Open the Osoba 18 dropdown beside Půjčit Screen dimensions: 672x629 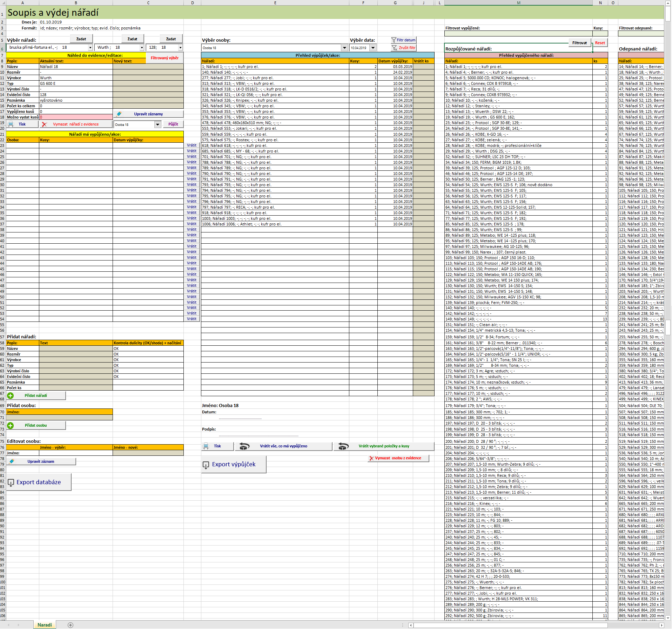pyautogui.click(x=157, y=124)
